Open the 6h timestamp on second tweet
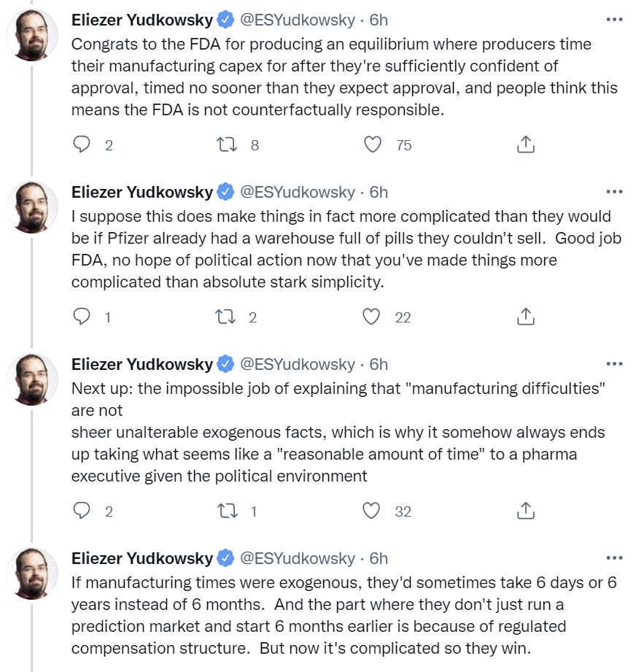Viewport: 639px width, 672px height. click(x=379, y=192)
